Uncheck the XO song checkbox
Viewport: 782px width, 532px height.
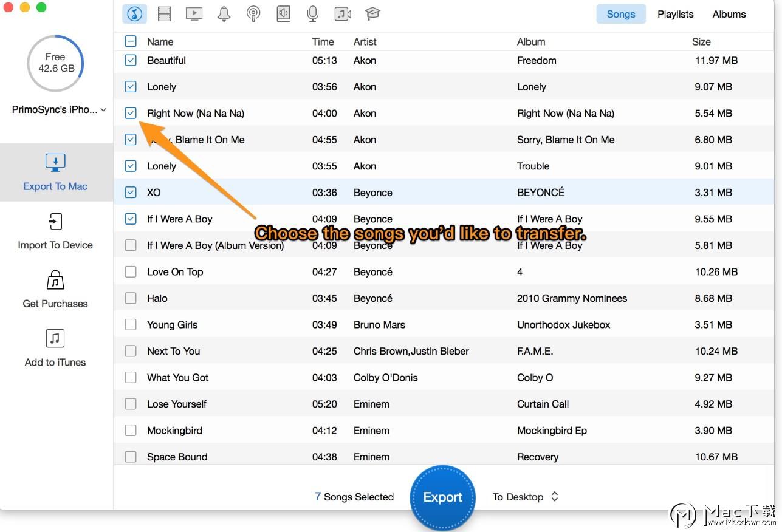pyautogui.click(x=131, y=193)
